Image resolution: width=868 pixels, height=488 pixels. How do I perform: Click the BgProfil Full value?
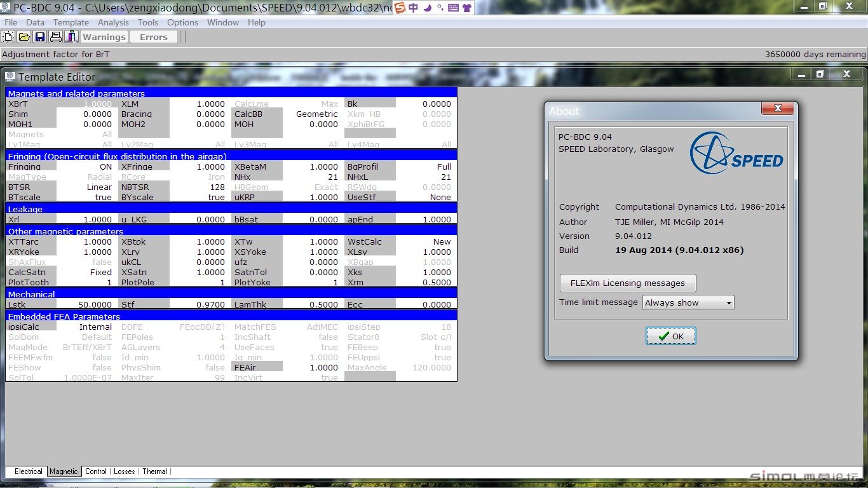tap(424, 166)
